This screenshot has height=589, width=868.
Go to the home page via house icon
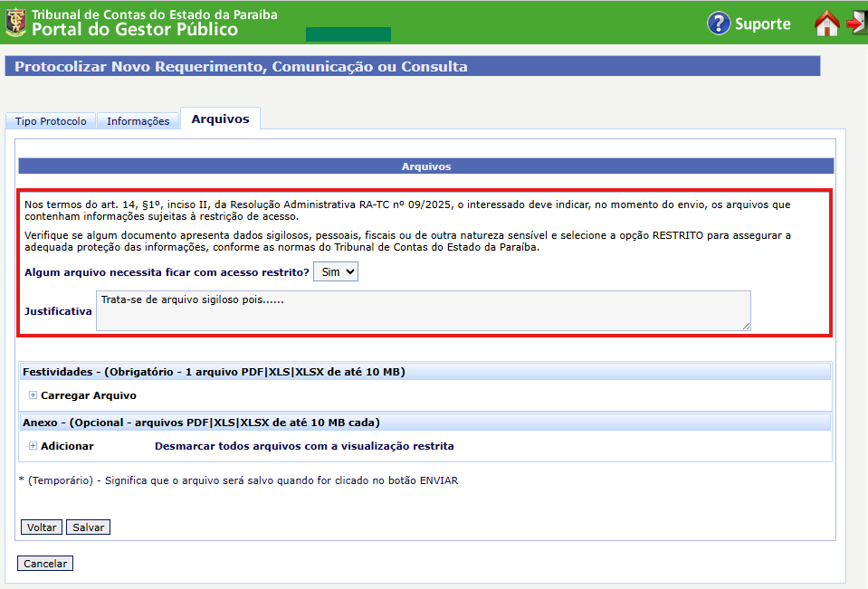[826, 24]
